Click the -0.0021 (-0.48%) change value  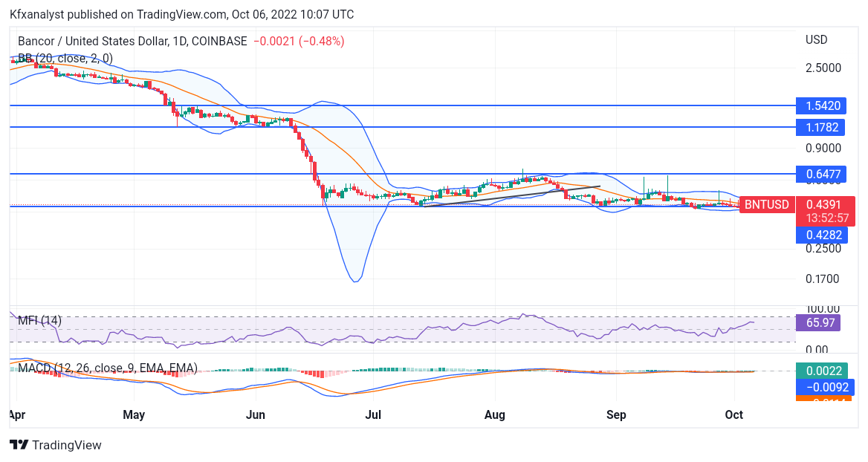(x=299, y=41)
